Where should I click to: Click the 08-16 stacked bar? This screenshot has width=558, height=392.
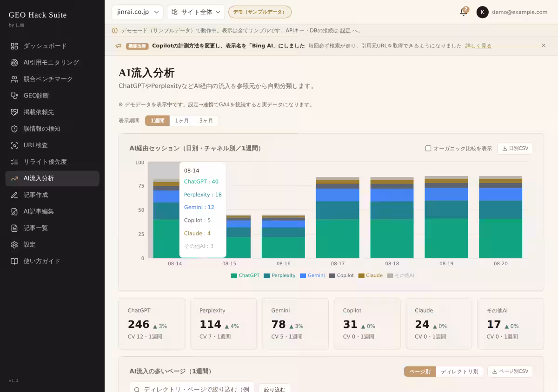[283, 236]
